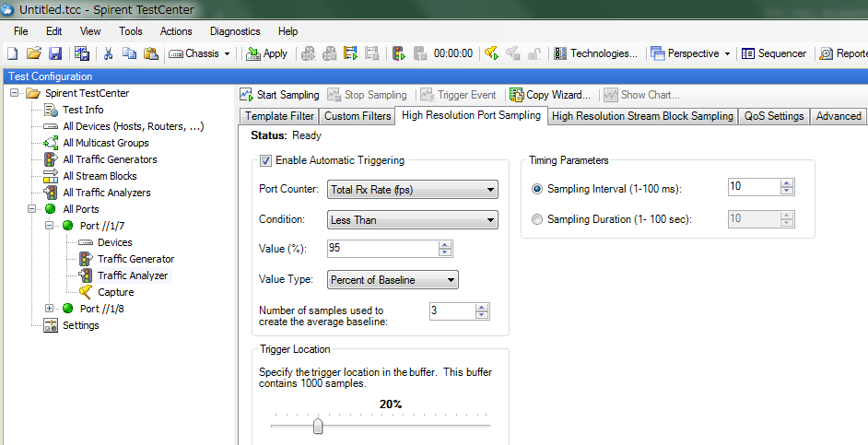Click the start all stream blocks icon
The image size is (868, 445).
[x=350, y=53]
